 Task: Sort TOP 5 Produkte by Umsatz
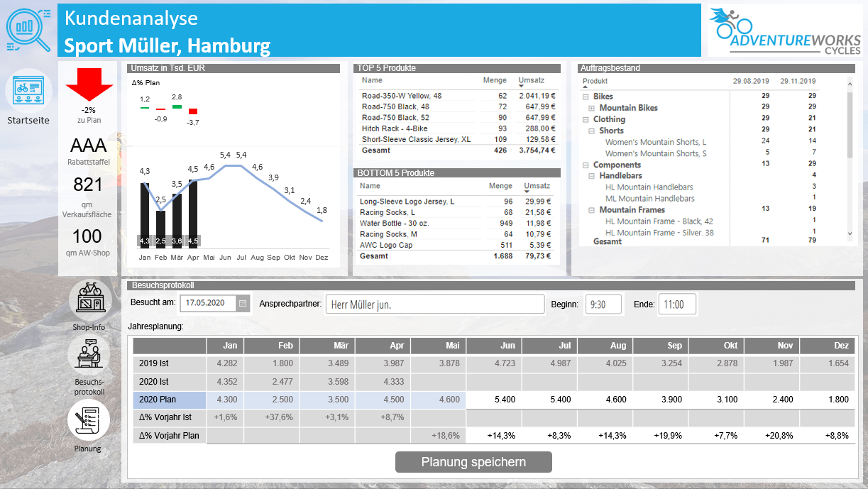[x=531, y=81]
